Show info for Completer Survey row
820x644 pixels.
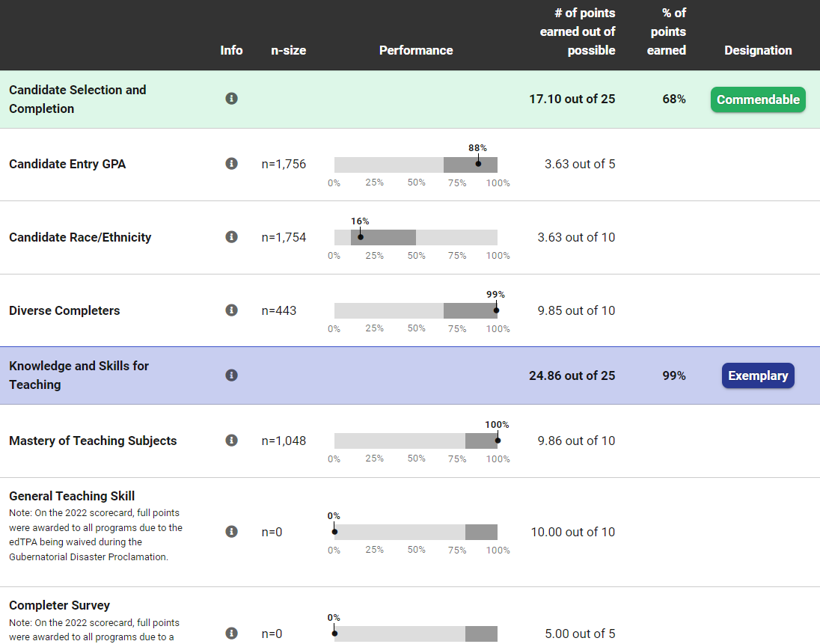[231, 634]
